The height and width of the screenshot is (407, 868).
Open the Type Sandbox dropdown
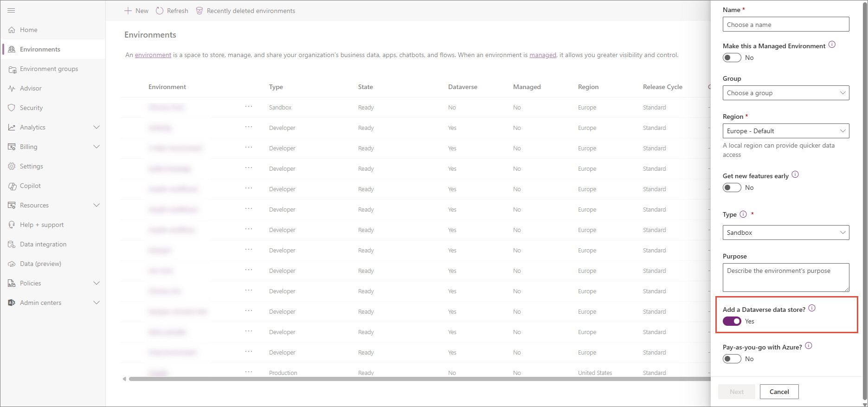point(786,233)
